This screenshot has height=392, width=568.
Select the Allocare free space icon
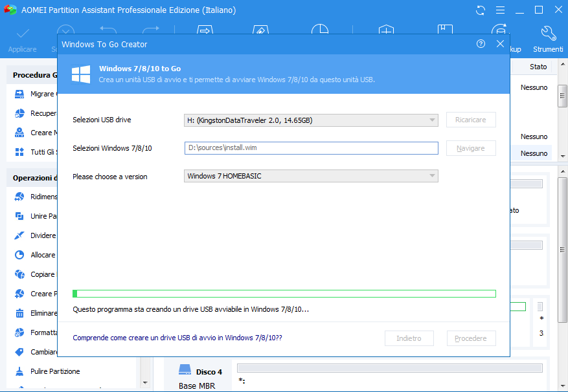pos(19,255)
